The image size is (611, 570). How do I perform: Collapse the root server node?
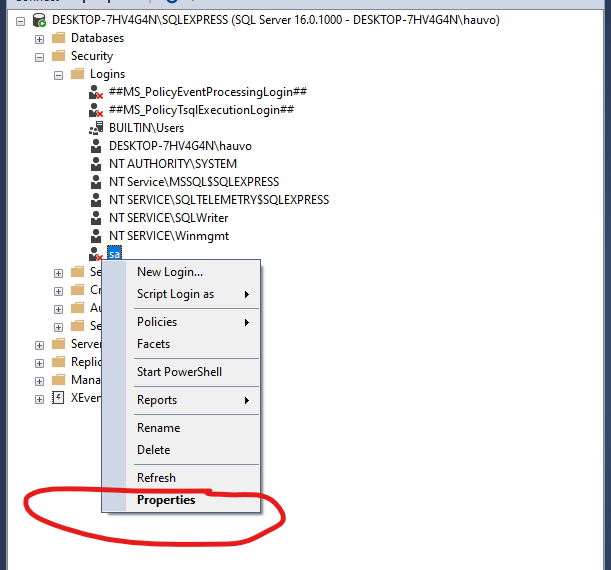[21, 20]
